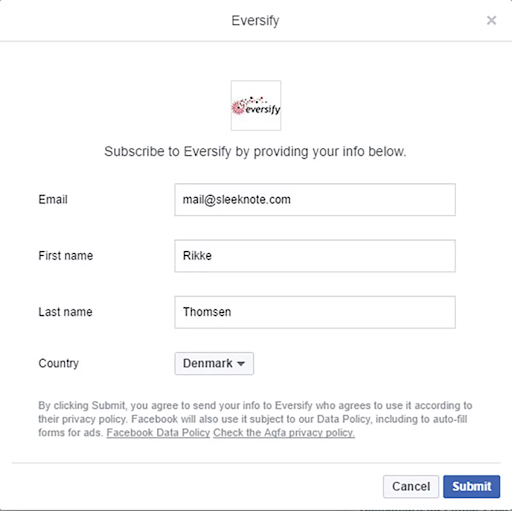The image size is (512, 511).
Task: Focus the Email input field
Action: 315,199
